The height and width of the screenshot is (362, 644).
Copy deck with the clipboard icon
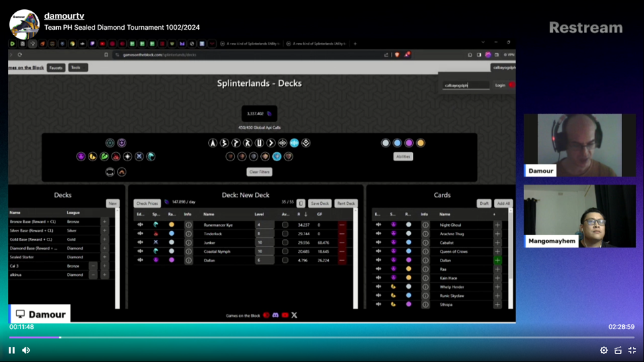[x=301, y=203]
